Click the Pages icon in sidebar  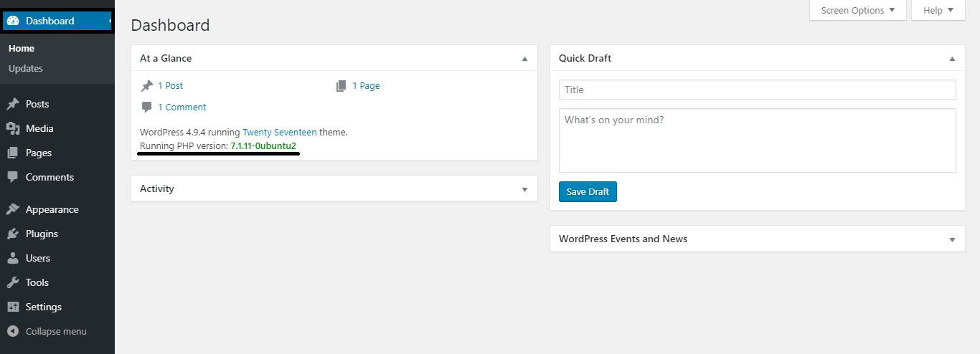[x=12, y=153]
